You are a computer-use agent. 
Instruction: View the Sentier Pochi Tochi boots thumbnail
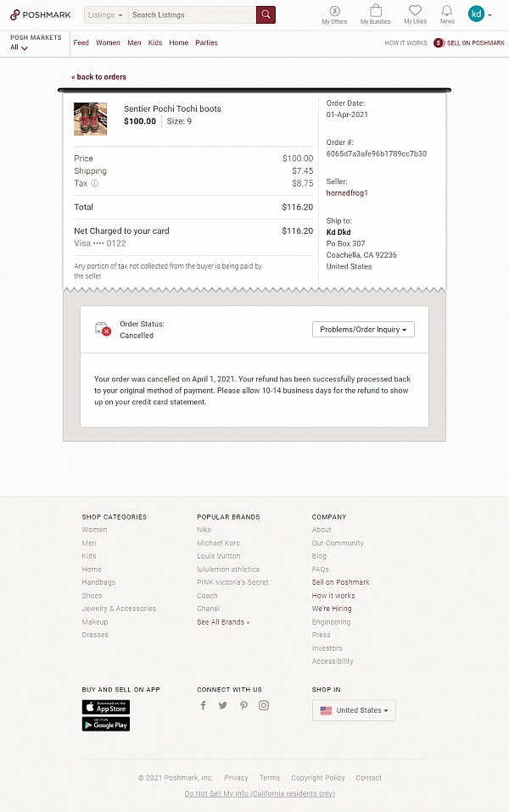click(x=90, y=119)
